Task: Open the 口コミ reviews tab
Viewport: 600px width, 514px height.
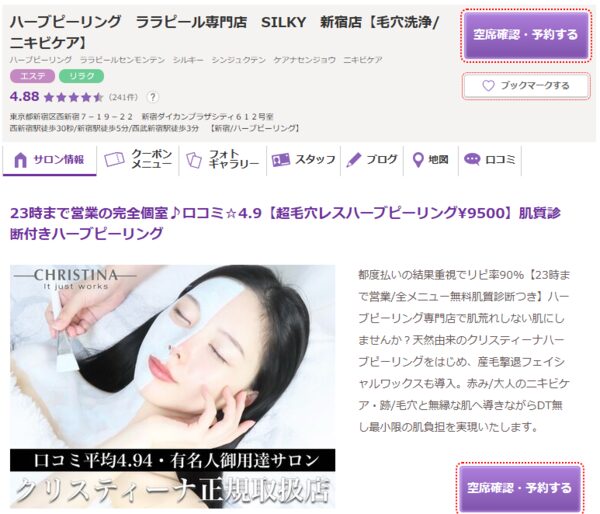Action: tap(490, 160)
